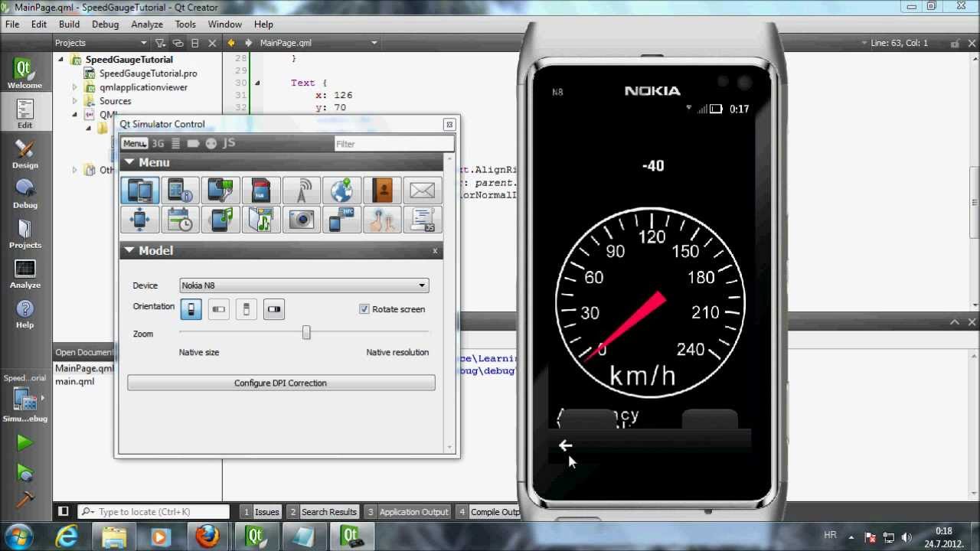Go back using yellow editor navigation arrow
Image resolution: width=980 pixels, height=551 pixels.
tap(231, 43)
